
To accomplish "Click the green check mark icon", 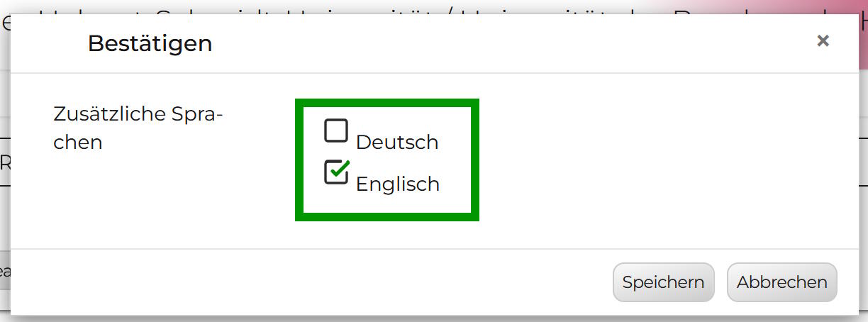I will point(340,169).
